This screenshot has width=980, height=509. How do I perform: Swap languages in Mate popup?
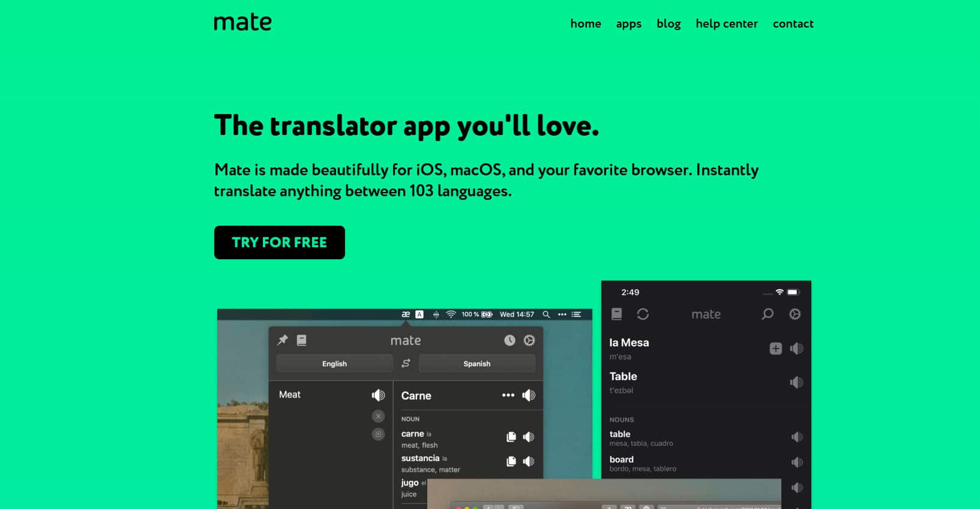coord(406,363)
